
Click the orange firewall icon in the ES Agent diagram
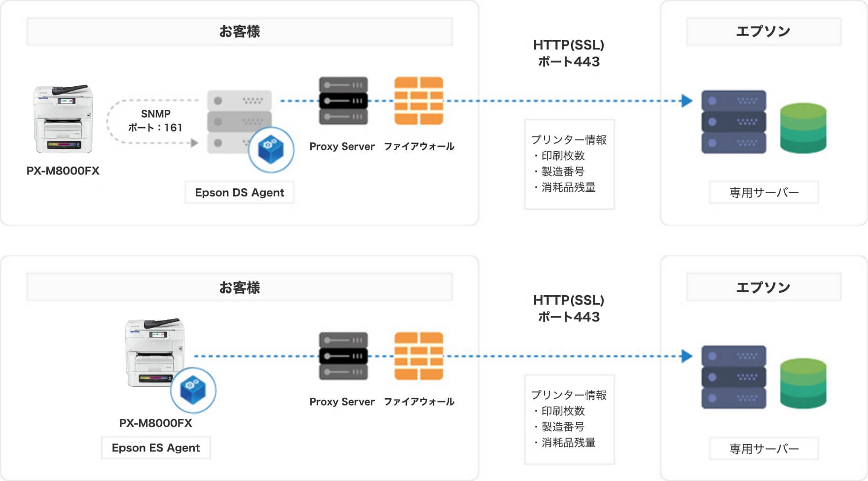tap(418, 356)
